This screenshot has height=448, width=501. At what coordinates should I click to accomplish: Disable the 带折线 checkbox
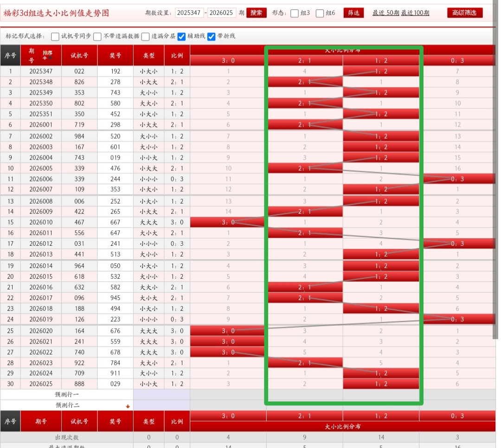212,36
